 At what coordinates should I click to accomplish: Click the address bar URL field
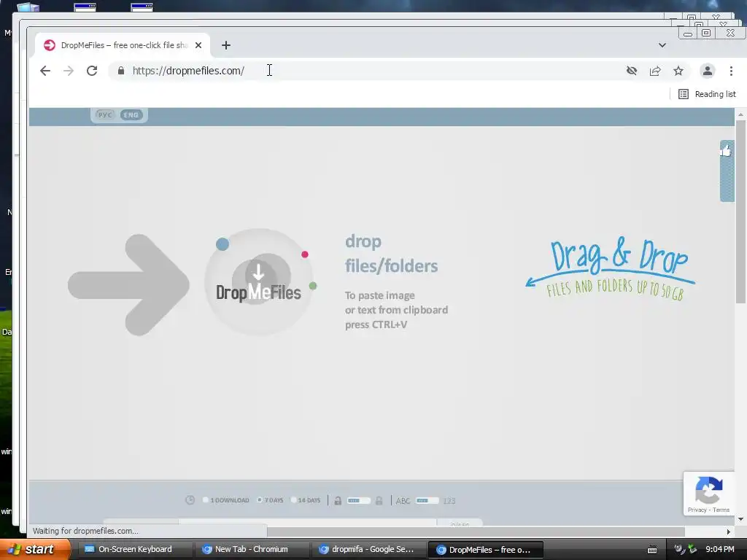[367, 71]
